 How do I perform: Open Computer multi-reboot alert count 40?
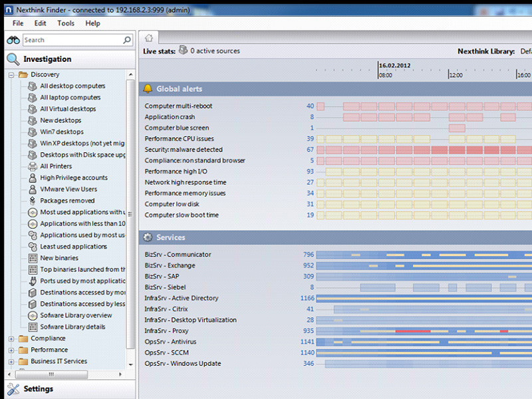(x=310, y=106)
